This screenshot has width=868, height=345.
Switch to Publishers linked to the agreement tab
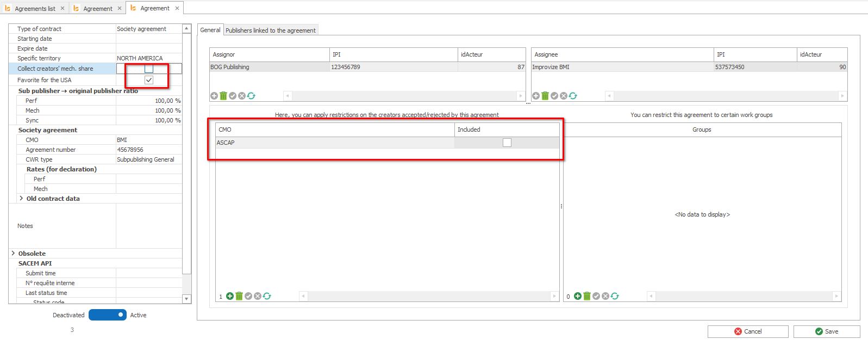270,30
